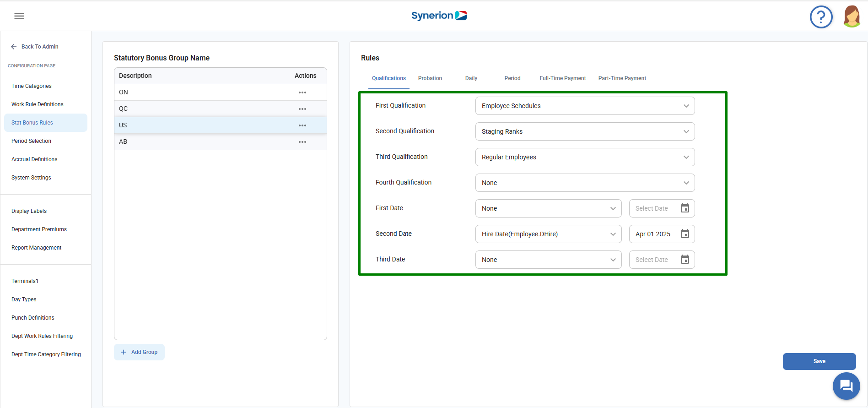
Task: Open Dept Time Category Filtering page
Action: (x=46, y=354)
